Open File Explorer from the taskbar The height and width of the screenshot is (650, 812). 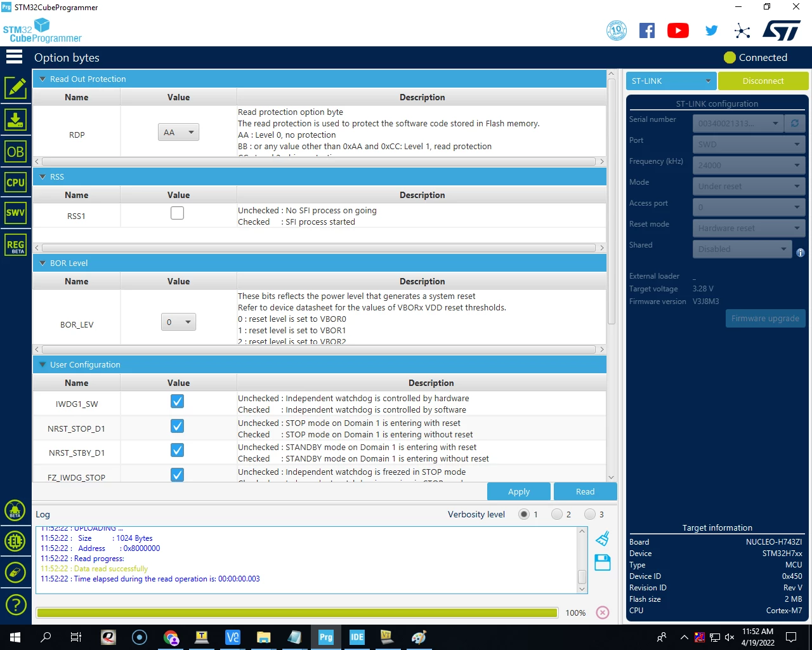click(x=264, y=637)
